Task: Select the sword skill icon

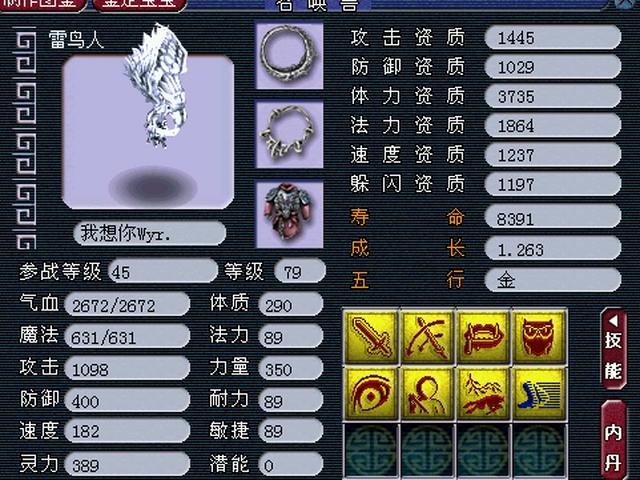Action: pos(371,337)
